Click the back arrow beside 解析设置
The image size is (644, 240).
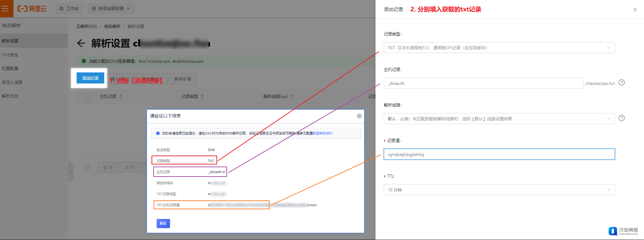[x=81, y=43]
